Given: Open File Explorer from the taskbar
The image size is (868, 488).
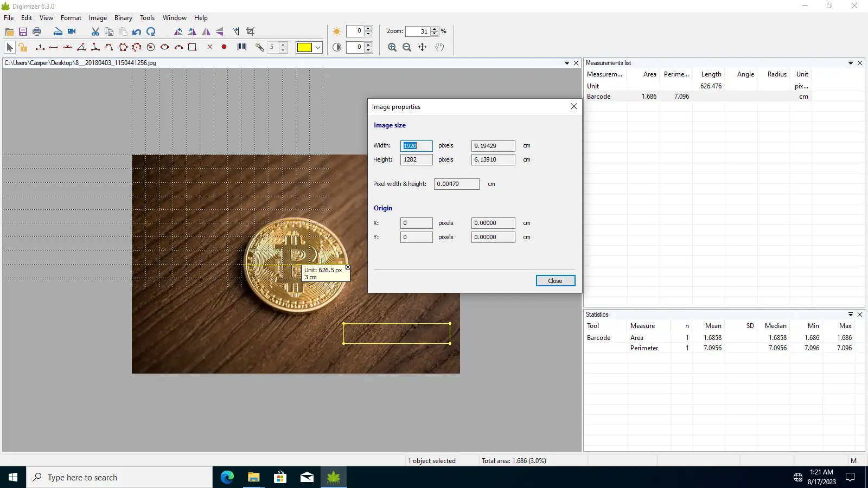Looking at the screenshot, I should tap(254, 477).
